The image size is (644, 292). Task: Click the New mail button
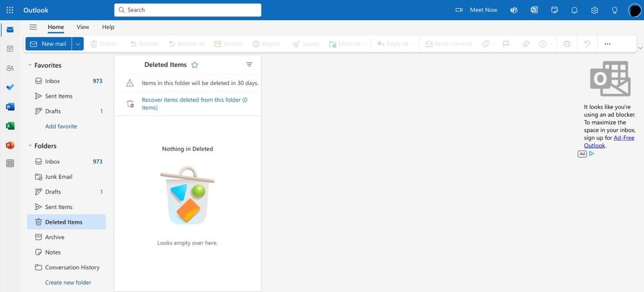point(48,44)
